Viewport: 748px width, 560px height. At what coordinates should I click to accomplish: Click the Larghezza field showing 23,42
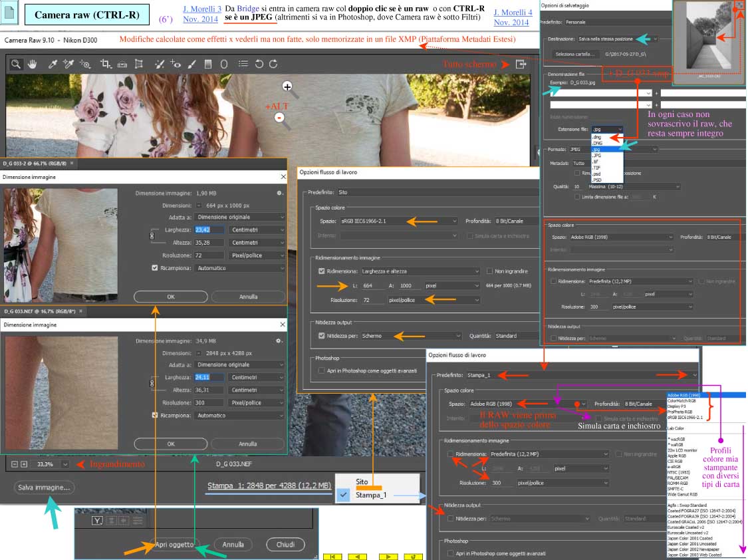(209, 230)
